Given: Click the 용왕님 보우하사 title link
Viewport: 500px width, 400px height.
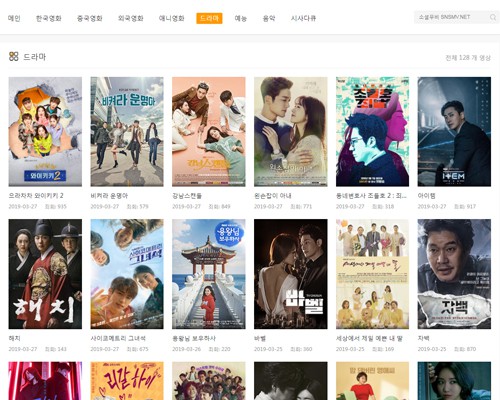Looking at the screenshot, I should (x=194, y=338).
